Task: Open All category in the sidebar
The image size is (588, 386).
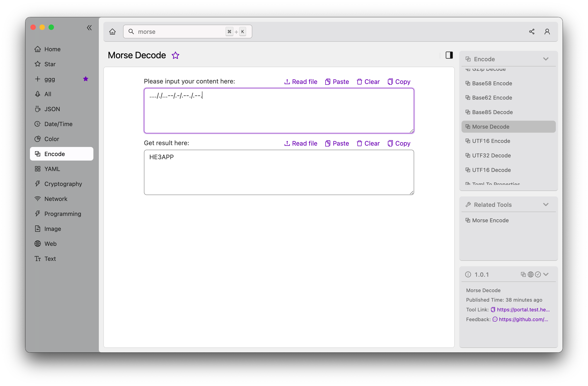Action: tap(61, 94)
